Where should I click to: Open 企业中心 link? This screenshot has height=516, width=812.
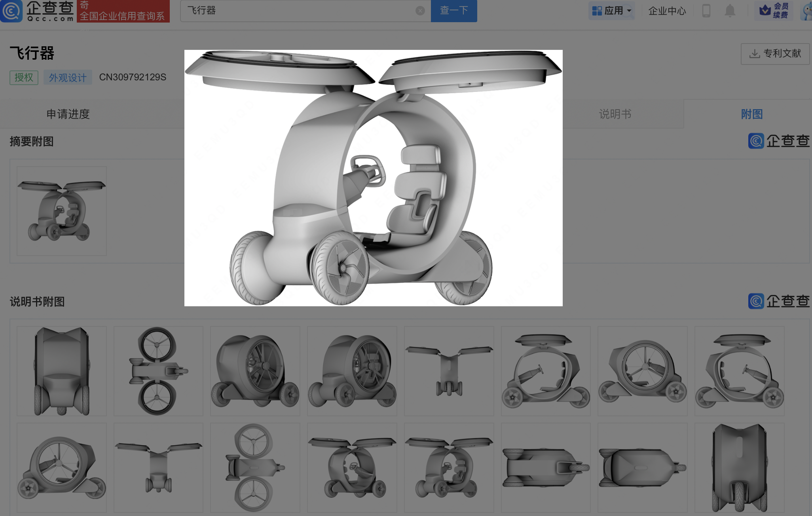tap(667, 11)
